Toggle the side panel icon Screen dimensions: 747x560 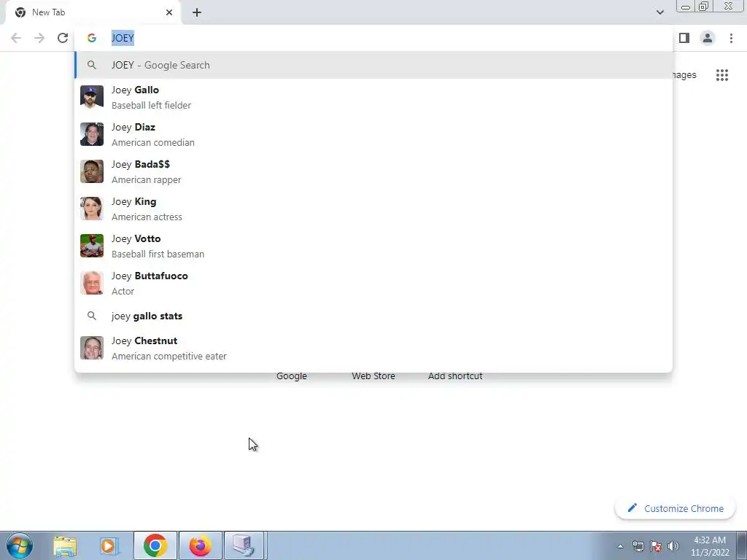click(684, 38)
